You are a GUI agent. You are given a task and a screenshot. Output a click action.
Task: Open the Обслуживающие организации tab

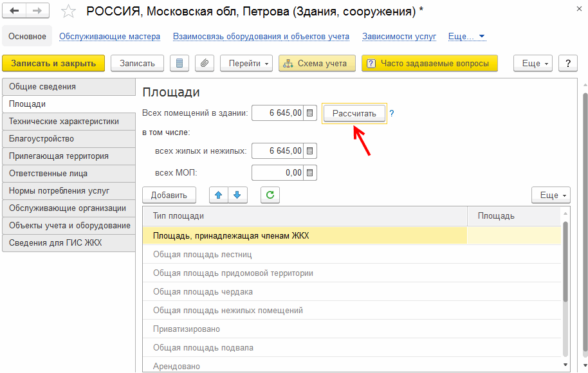coord(69,208)
